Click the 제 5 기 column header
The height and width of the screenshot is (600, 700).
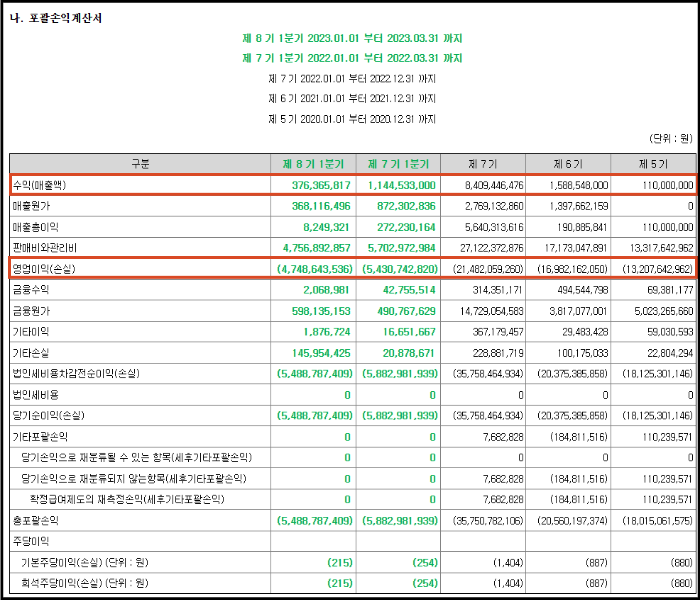coord(653,164)
